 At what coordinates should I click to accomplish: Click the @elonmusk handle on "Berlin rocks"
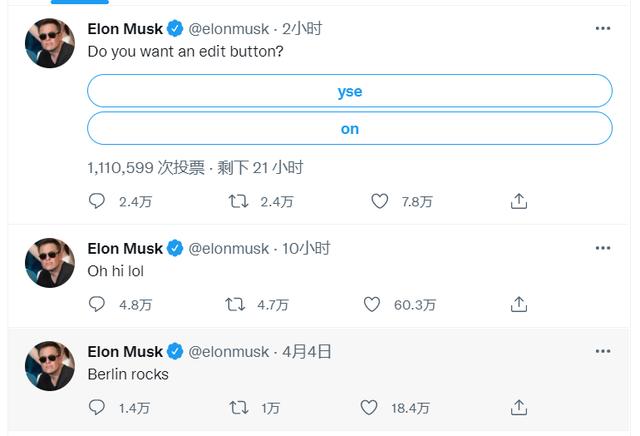point(229,351)
